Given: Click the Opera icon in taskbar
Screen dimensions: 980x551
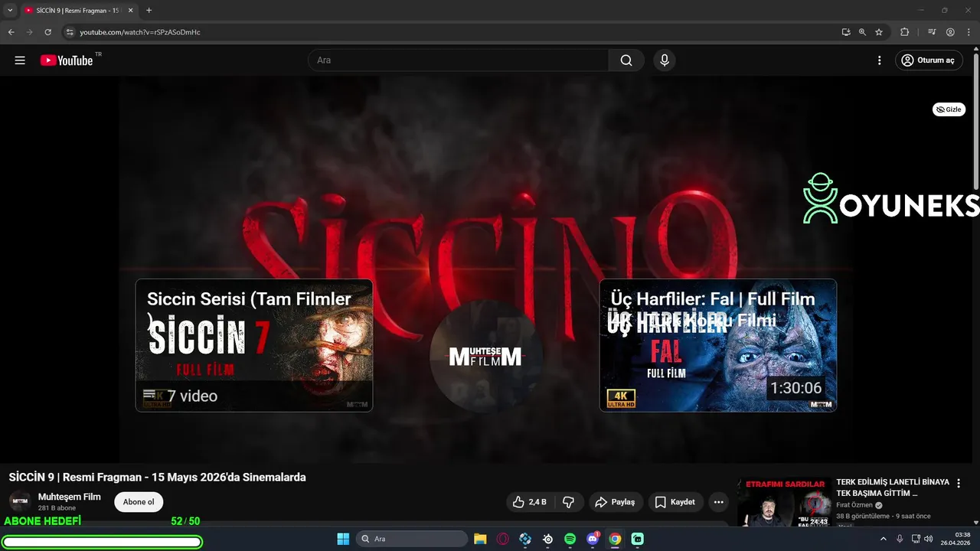Looking at the screenshot, I should click(503, 539).
